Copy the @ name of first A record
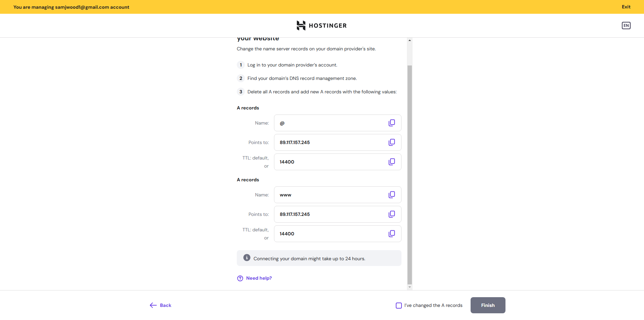Screen dimensions: 644x320 391,123
